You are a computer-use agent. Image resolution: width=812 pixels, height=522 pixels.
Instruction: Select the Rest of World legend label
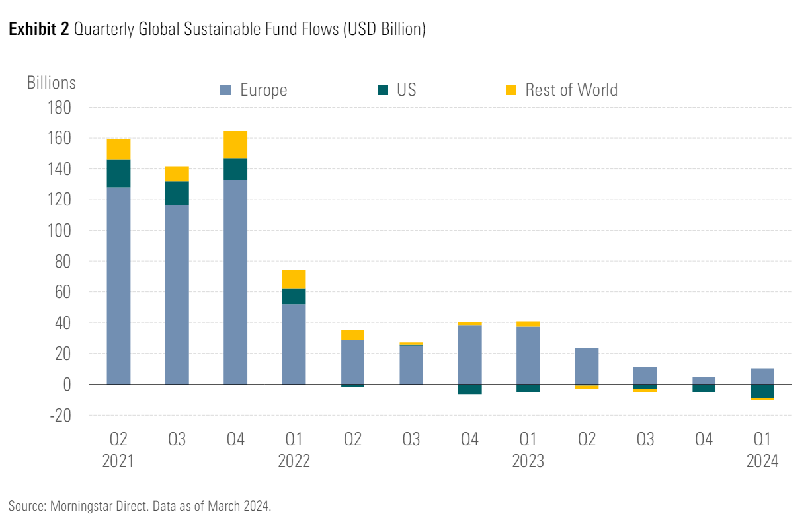[571, 90]
